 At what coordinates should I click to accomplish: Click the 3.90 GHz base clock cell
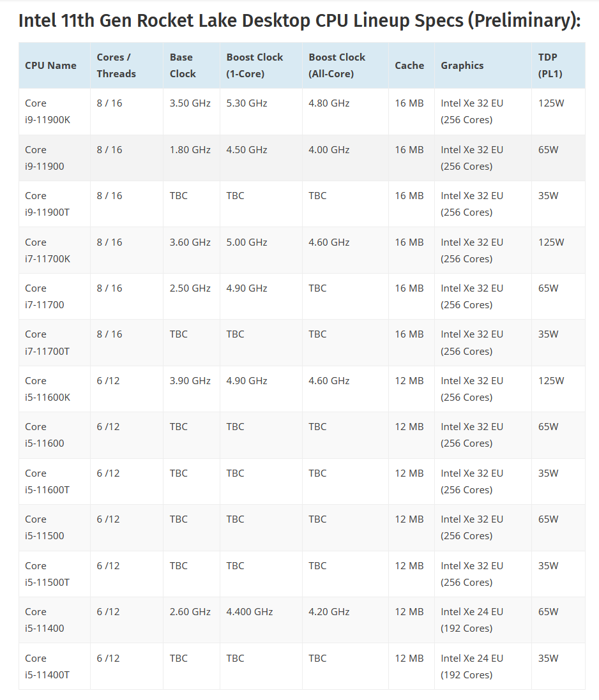(190, 381)
